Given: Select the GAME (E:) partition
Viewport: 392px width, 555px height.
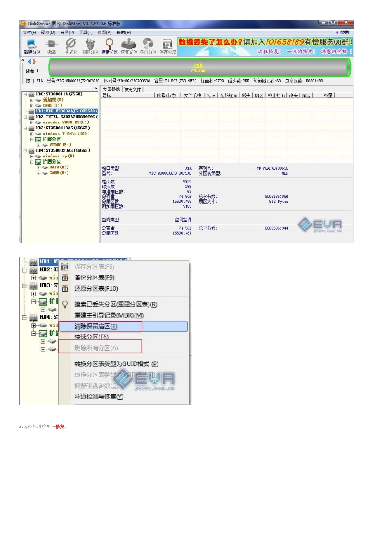Looking at the screenshot, I should (x=59, y=173).
